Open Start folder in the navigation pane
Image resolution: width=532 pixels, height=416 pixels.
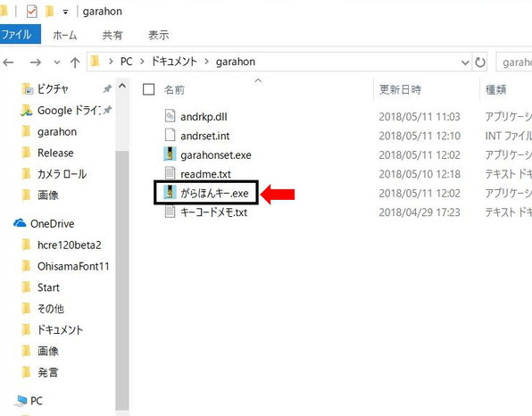48,287
